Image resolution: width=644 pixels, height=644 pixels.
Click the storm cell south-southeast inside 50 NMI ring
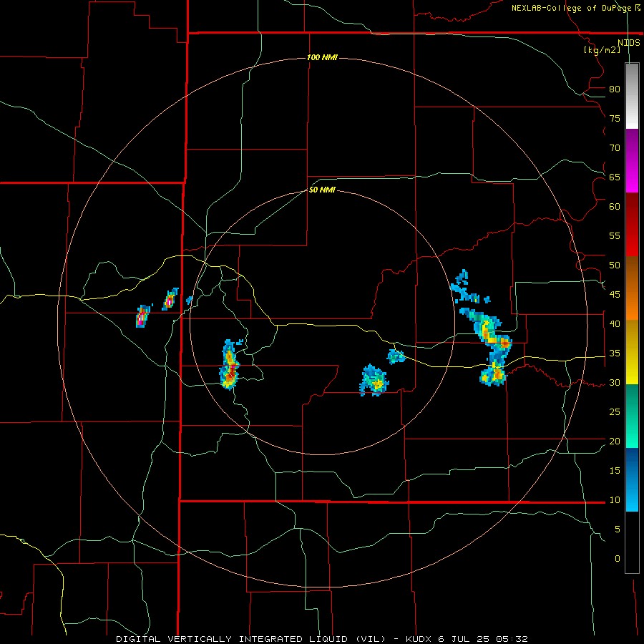tap(374, 381)
